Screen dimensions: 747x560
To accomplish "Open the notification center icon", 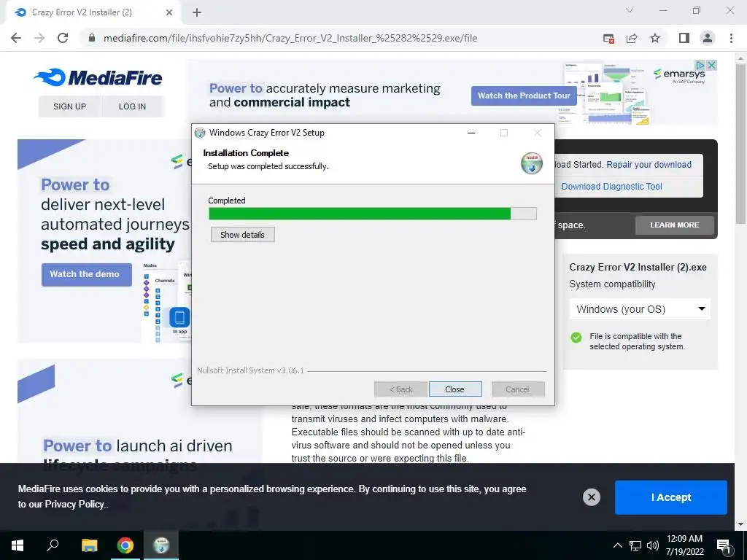I will pos(724,547).
